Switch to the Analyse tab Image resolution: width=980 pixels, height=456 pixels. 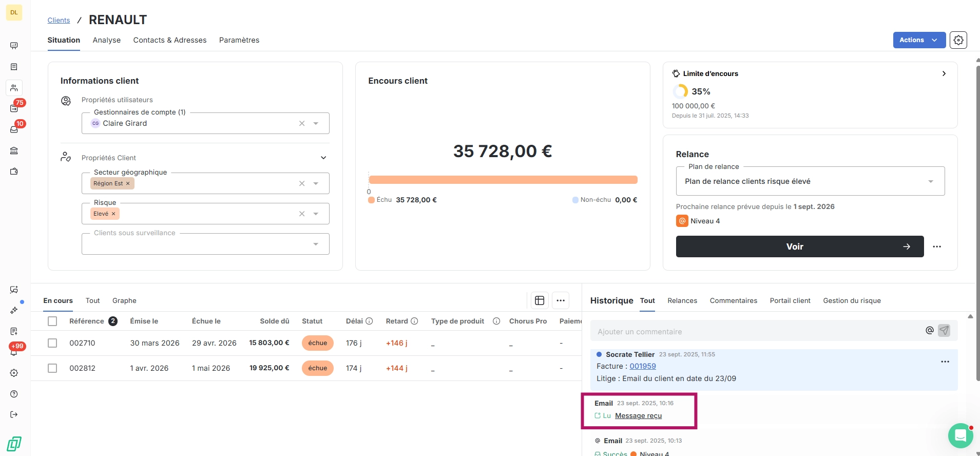click(x=107, y=40)
